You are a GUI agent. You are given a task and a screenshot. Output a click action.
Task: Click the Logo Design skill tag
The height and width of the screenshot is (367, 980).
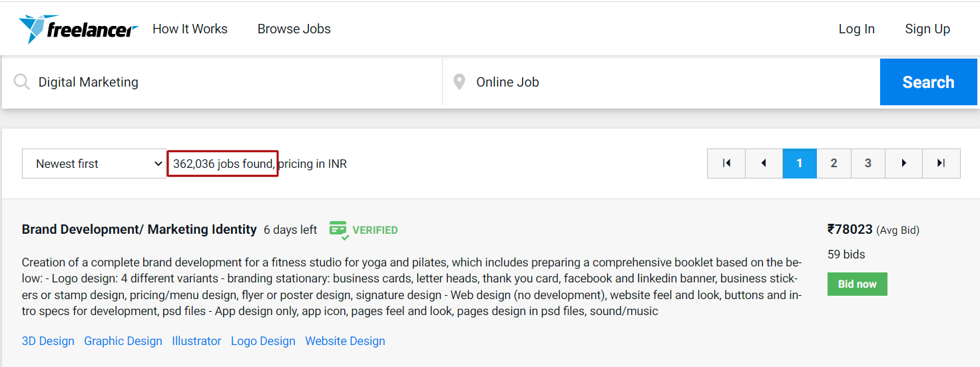click(x=263, y=341)
